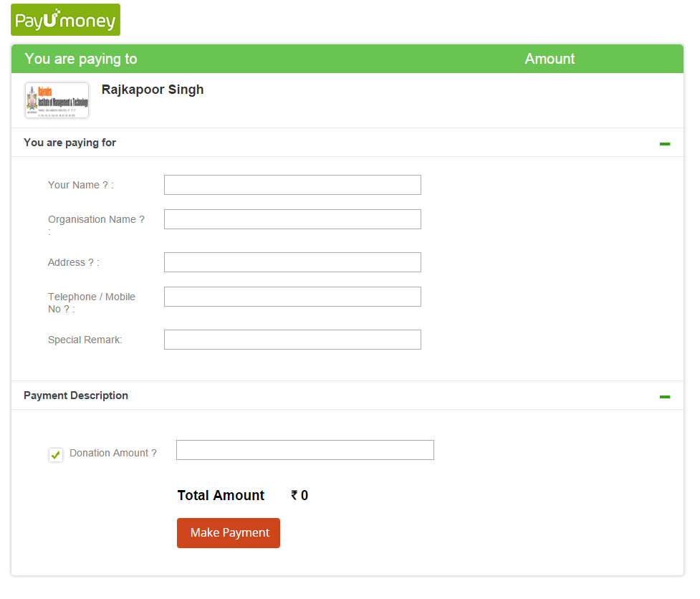Click inside the Your Name field
The image size is (700, 599).
pos(292,184)
